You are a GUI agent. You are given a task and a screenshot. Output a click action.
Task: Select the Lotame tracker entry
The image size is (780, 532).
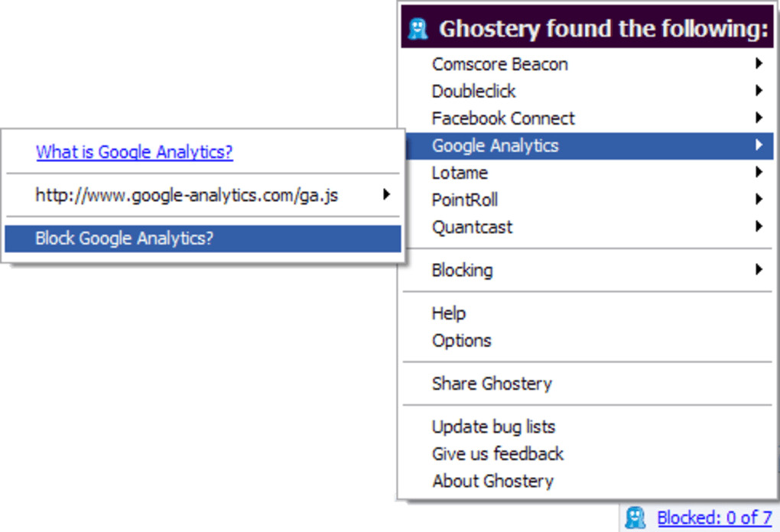click(x=460, y=173)
